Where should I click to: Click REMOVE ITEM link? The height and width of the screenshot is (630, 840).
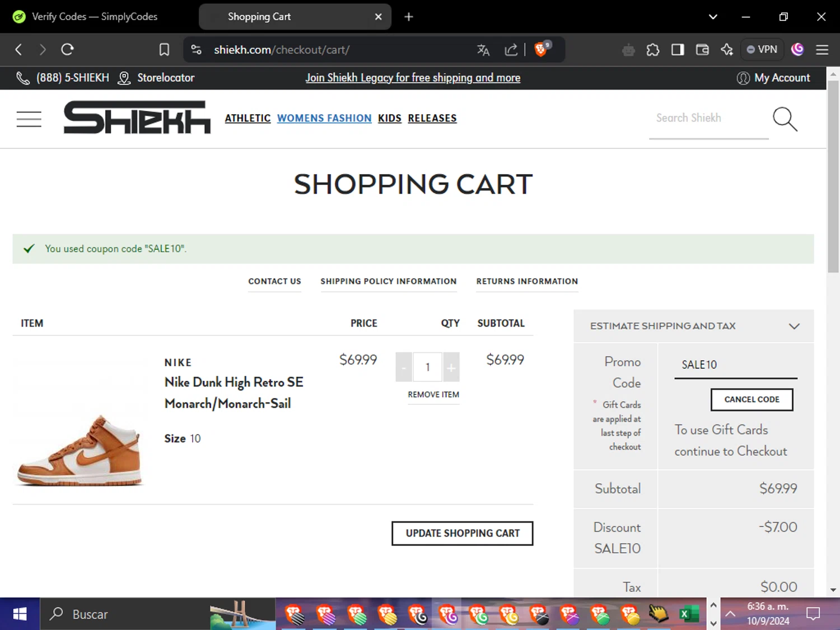point(433,395)
